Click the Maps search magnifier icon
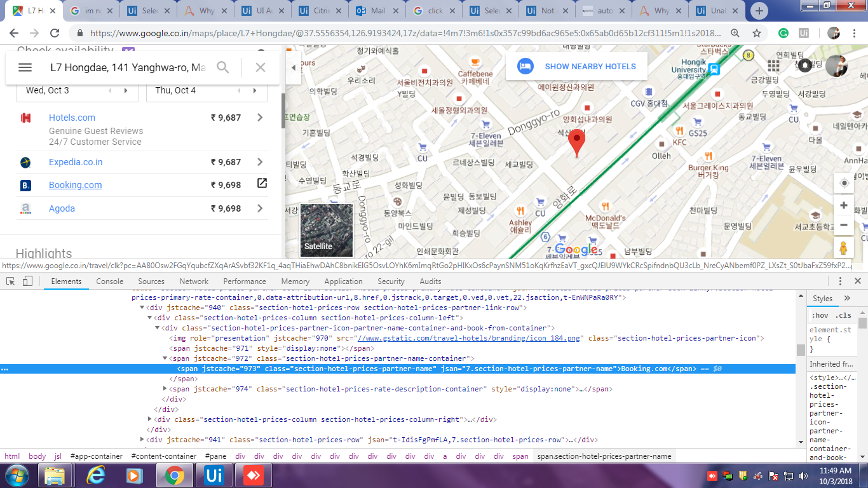This screenshot has width=868, height=488. click(x=223, y=67)
